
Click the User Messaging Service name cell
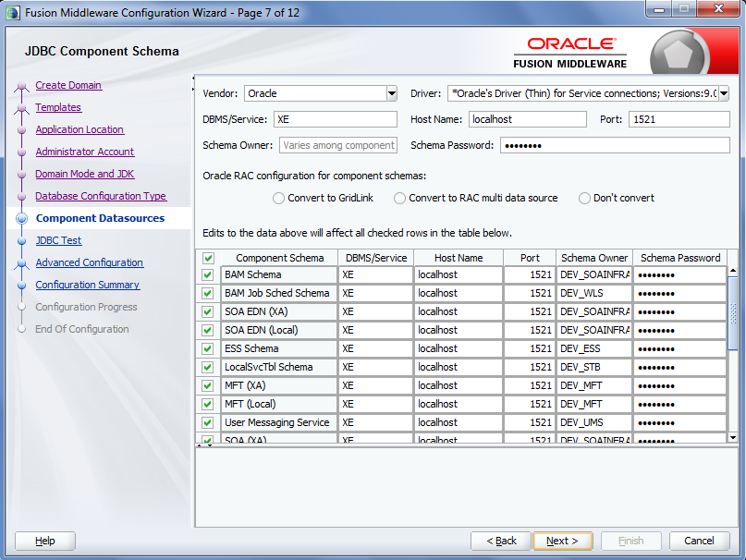tap(279, 422)
